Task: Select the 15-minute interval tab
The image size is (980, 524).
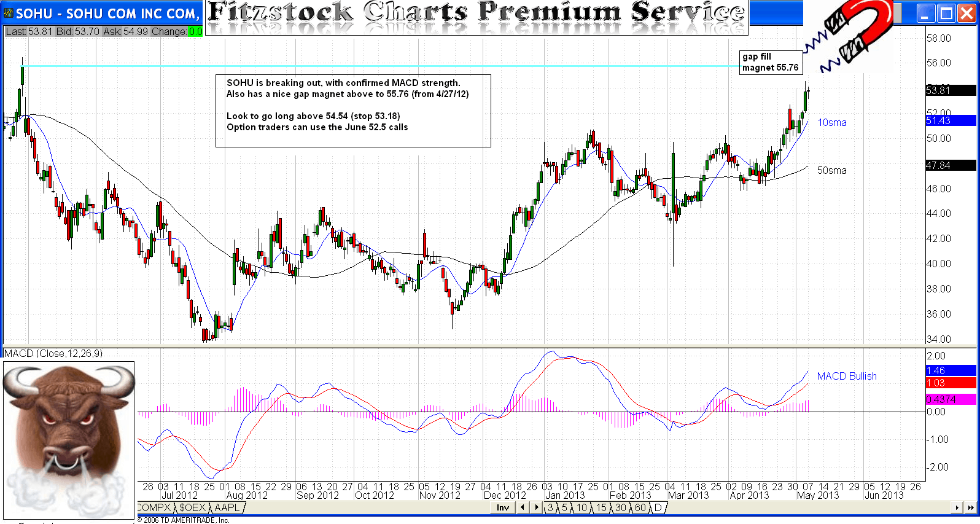Action: click(601, 507)
